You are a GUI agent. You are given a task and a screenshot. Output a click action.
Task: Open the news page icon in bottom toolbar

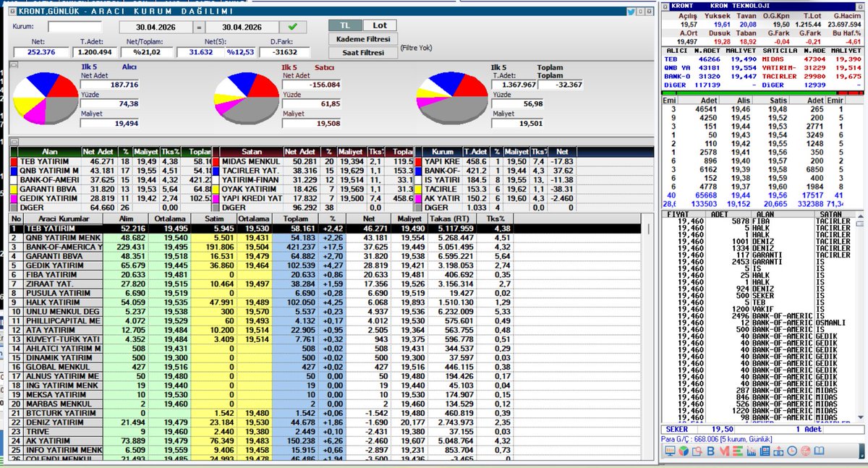point(765,452)
